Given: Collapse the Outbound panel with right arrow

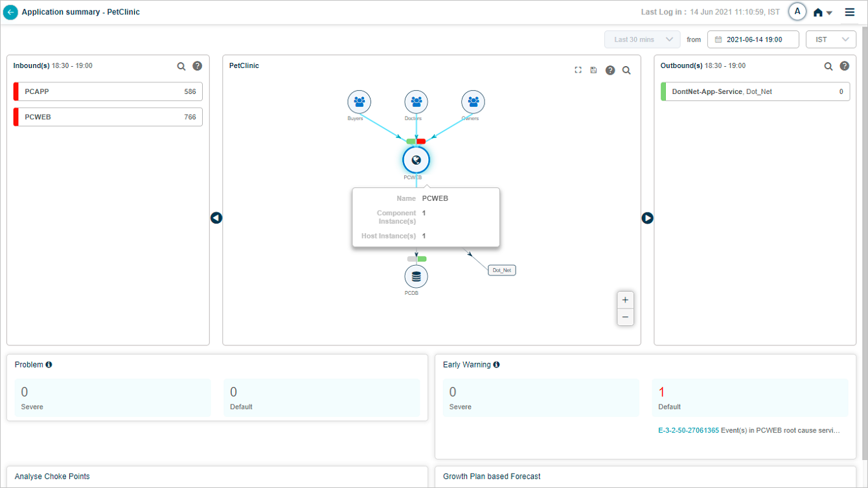Looking at the screenshot, I should pyautogui.click(x=647, y=218).
